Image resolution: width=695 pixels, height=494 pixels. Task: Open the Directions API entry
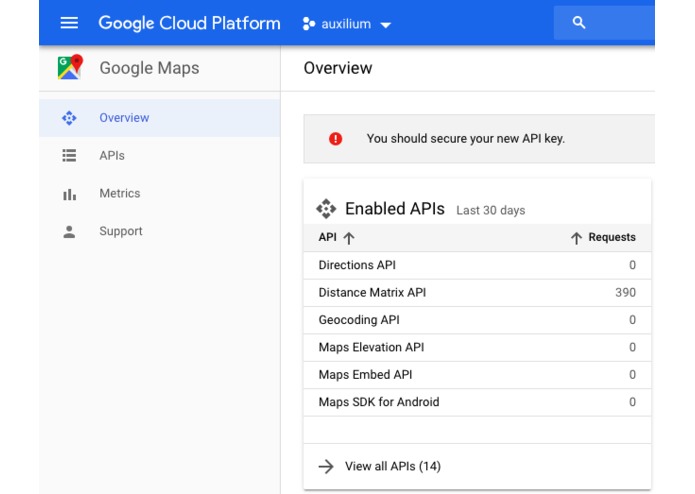pyautogui.click(x=357, y=266)
